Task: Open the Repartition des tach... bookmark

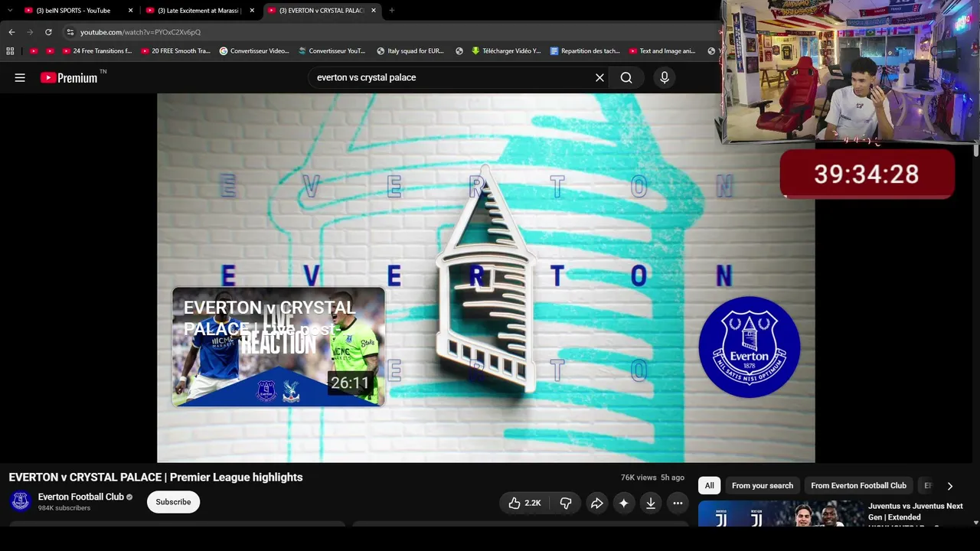Action: tap(585, 51)
